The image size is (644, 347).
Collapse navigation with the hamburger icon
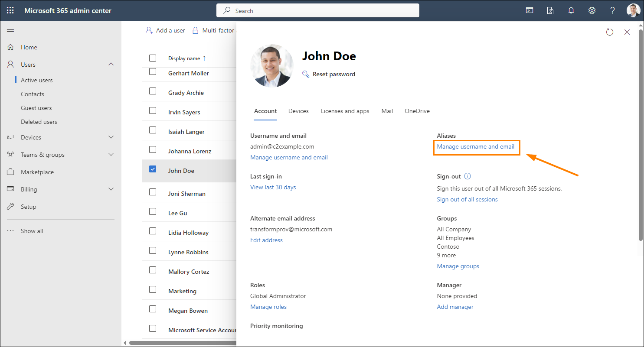tap(11, 29)
